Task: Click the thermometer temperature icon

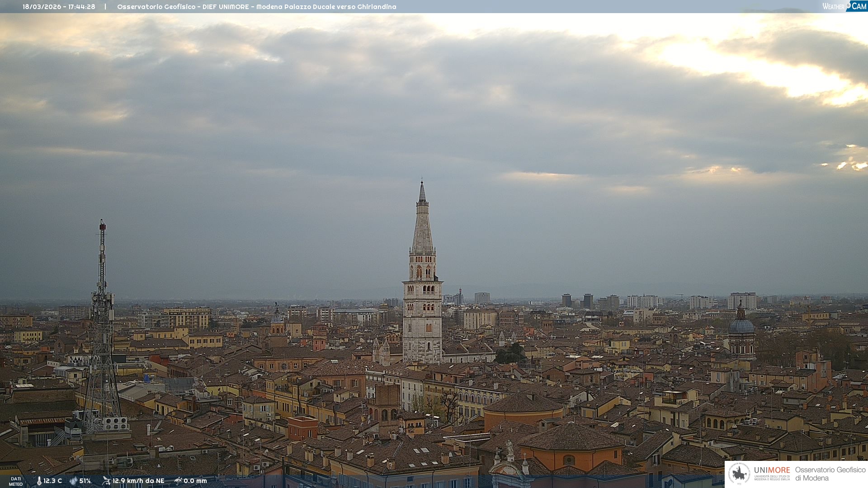Action: [39, 481]
